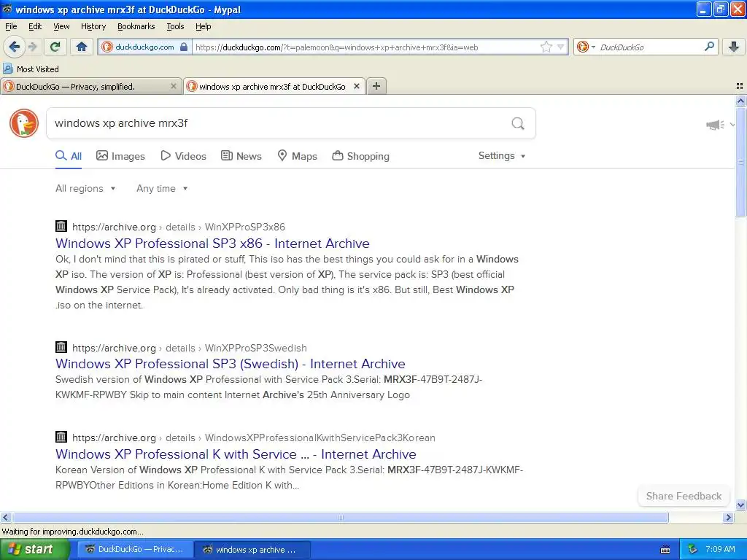This screenshot has height=560, width=747.
Task: Close the 'DuckDuckGo — Privacy, simplified.' tab
Action: [x=174, y=86]
